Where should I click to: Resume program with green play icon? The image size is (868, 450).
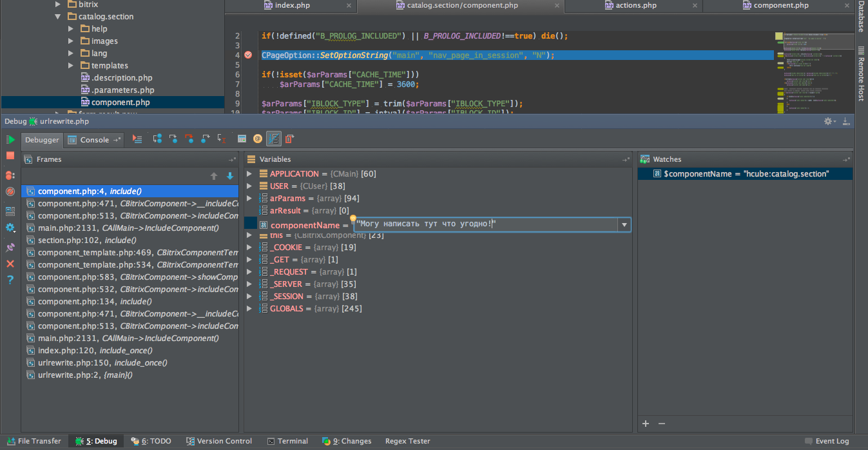click(x=10, y=140)
